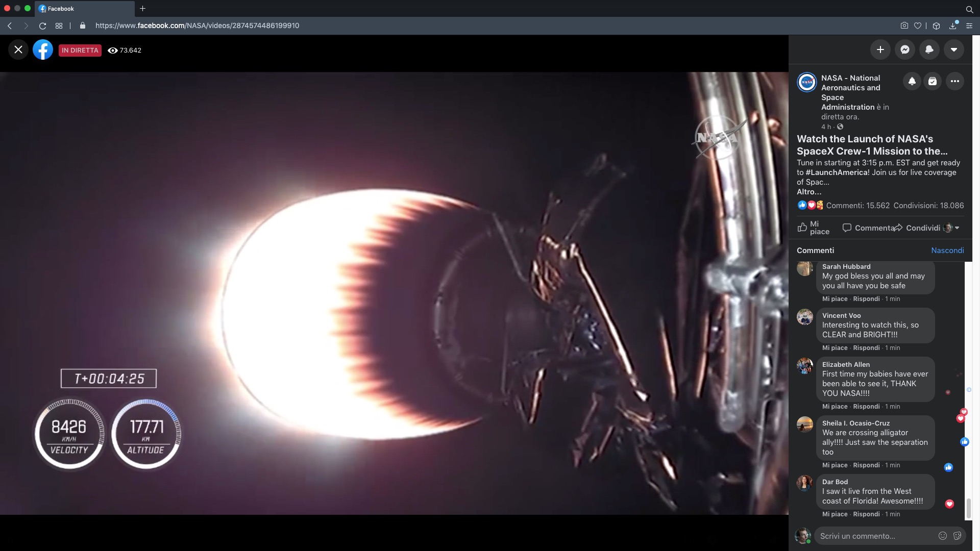Select the Facebook browser tab

pyautogui.click(x=85, y=9)
